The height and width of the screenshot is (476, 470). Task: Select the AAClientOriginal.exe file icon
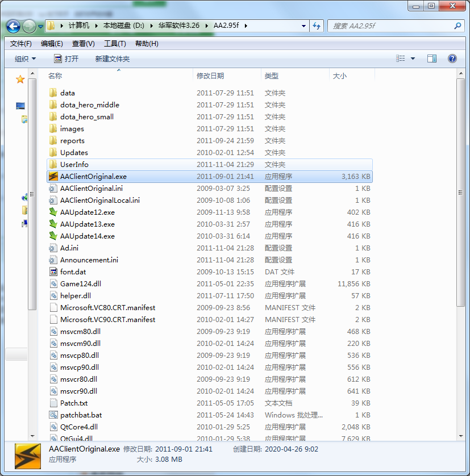pyautogui.click(x=53, y=177)
